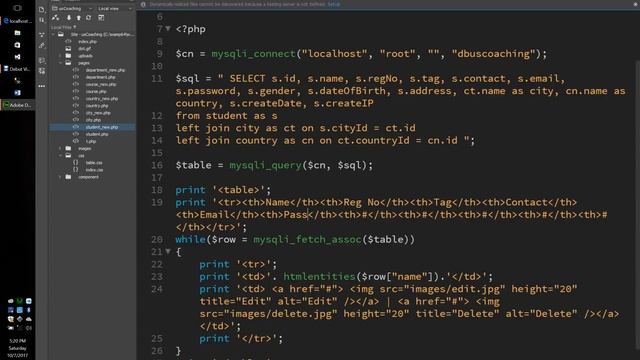Click line number 20 in gutter

pyautogui.click(x=157, y=240)
